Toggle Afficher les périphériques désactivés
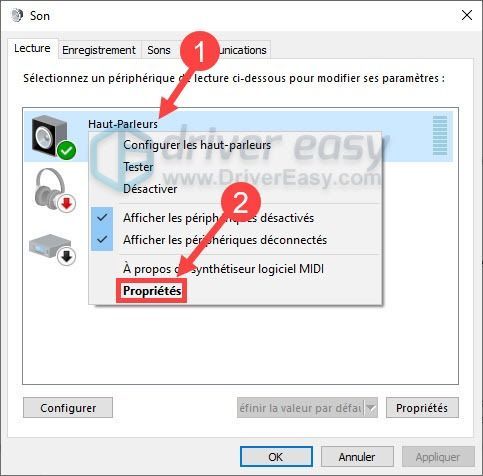 pyautogui.click(x=218, y=218)
